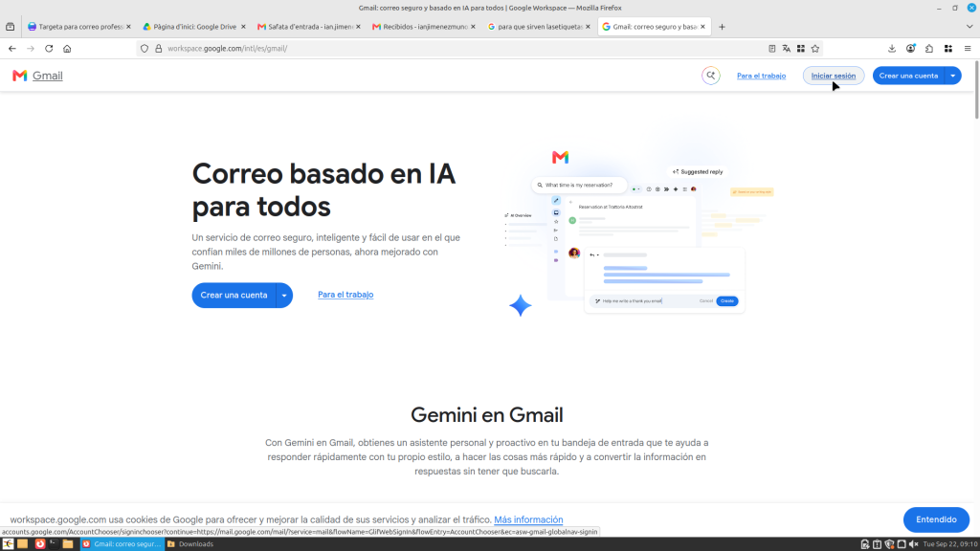
Task: Go back with the browser back arrow
Action: pyautogui.click(x=11, y=48)
